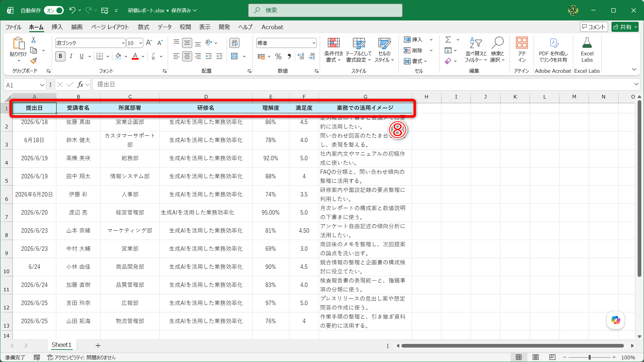The image size is (644, 362).
Task: Open the font name dropdown 游ゴシック
Action: coord(90,43)
